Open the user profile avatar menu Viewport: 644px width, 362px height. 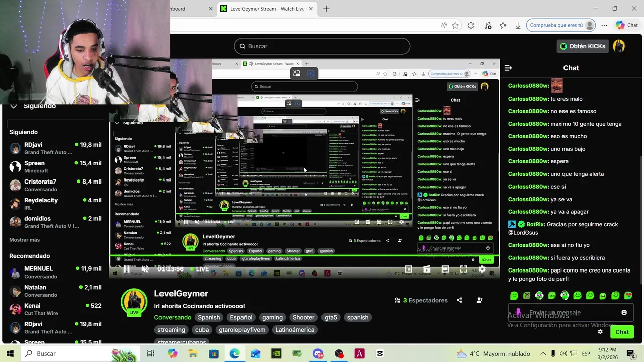619,46
